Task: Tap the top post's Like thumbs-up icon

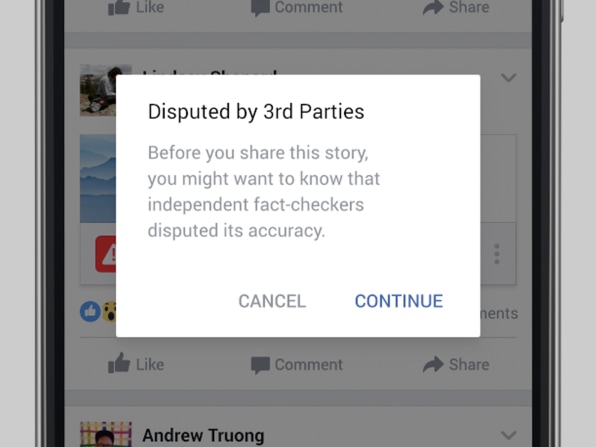Action: coord(119,8)
